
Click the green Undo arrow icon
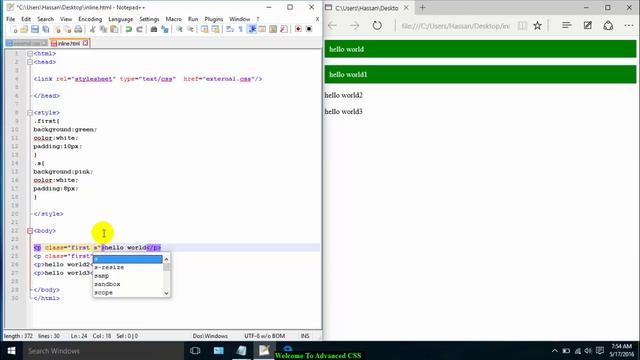click(129, 29)
